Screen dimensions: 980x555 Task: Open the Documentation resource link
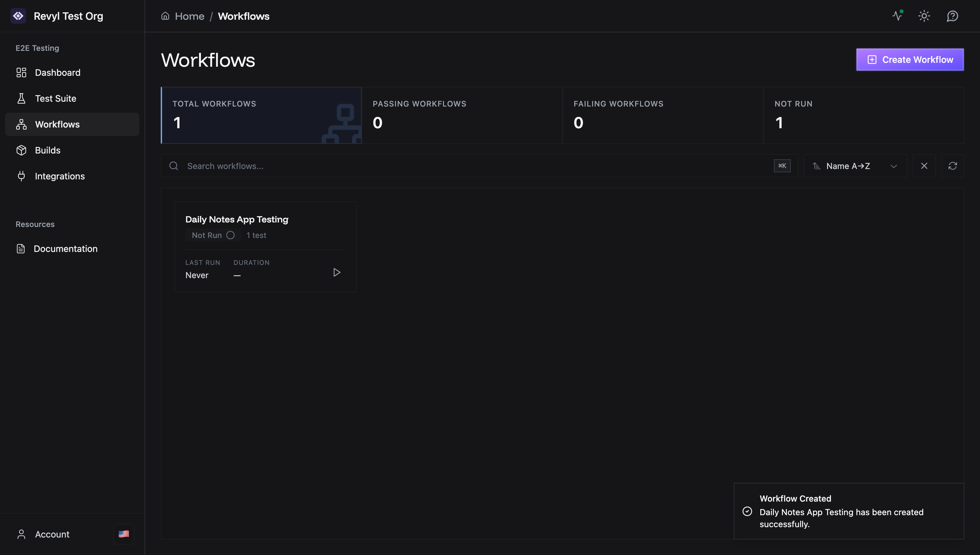65,249
